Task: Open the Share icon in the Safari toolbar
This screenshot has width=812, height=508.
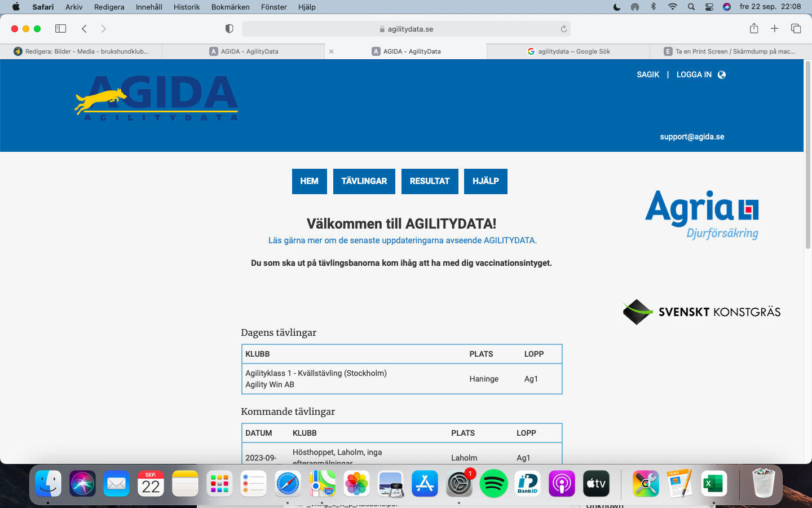Action: point(754,29)
